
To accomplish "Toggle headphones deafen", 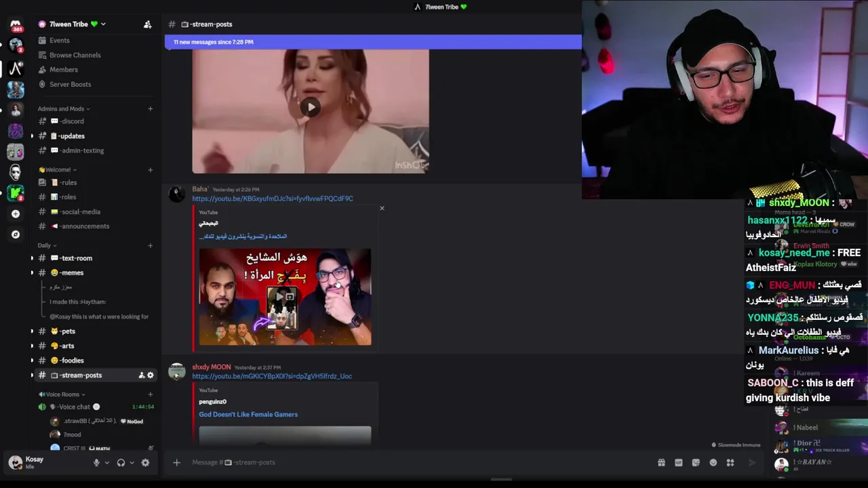I will [121, 463].
